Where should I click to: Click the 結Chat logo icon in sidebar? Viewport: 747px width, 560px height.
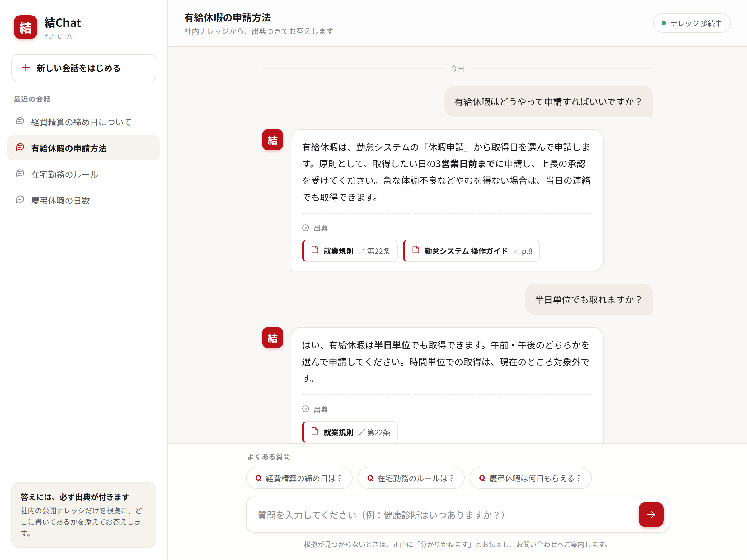click(x=25, y=27)
